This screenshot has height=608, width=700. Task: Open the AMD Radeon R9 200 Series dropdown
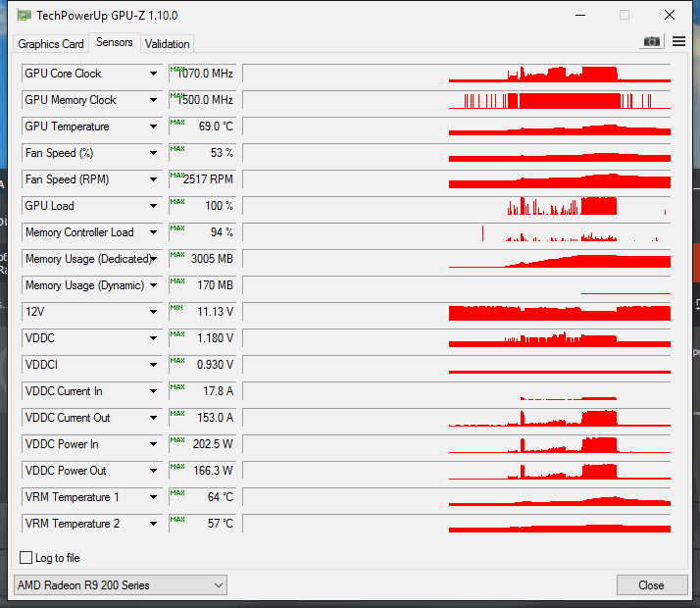pyautogui.click(x=120, y=584)
